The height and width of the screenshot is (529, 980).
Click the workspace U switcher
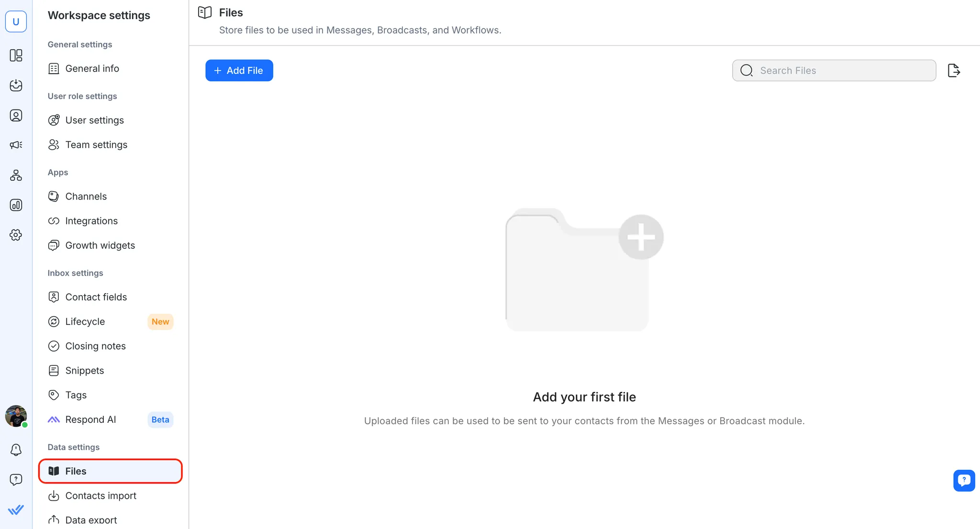click(x=16, y=22)
